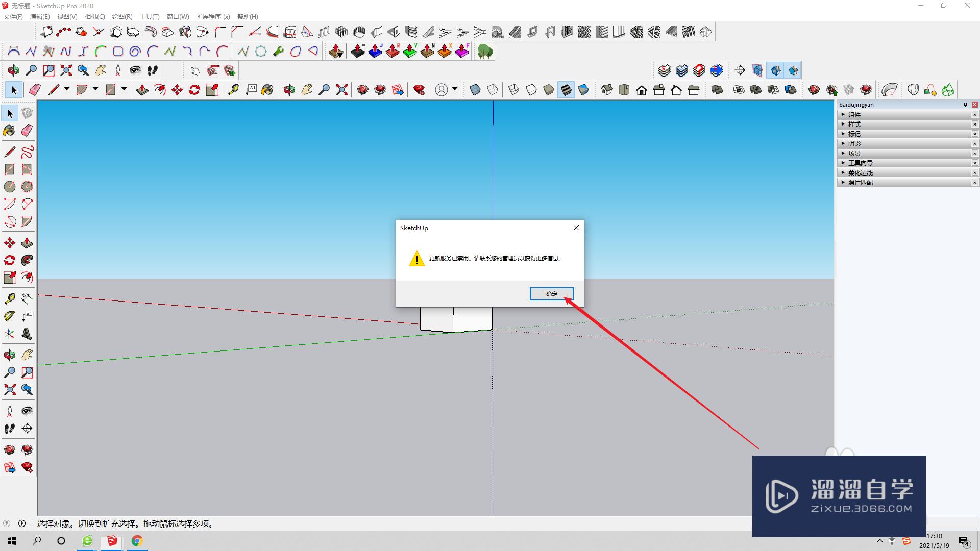Open the line tool dropdown arrow
Image resolution: width=980 pixels, height=551 pixels.
click(x=67, y=89)
